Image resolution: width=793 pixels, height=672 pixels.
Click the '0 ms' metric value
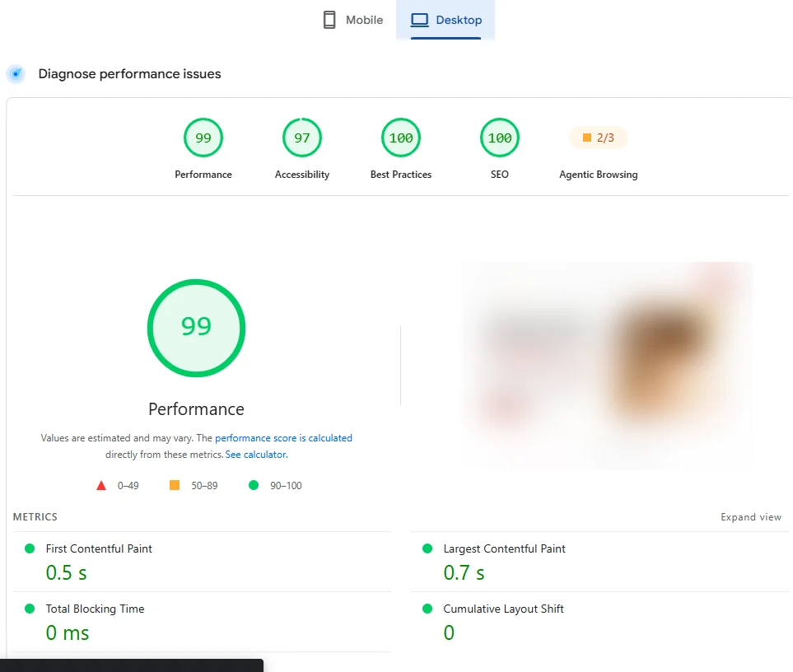[68, 633]
